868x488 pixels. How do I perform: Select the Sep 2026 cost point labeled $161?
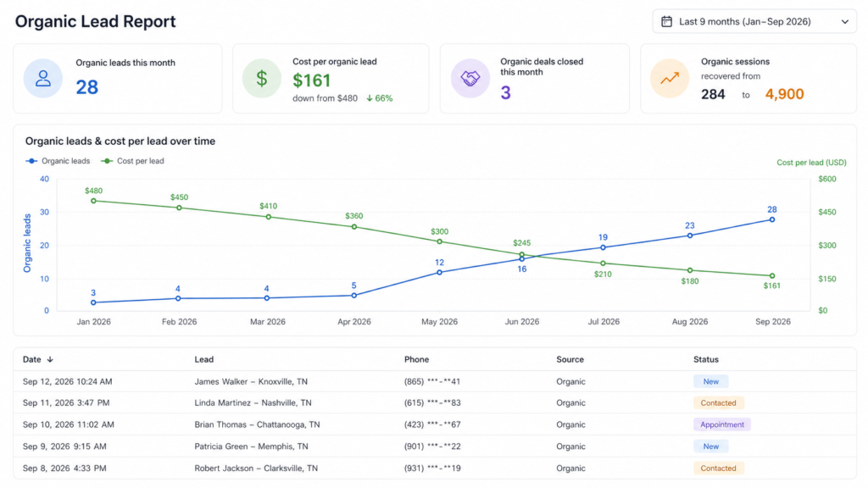[x=772, y=275]
